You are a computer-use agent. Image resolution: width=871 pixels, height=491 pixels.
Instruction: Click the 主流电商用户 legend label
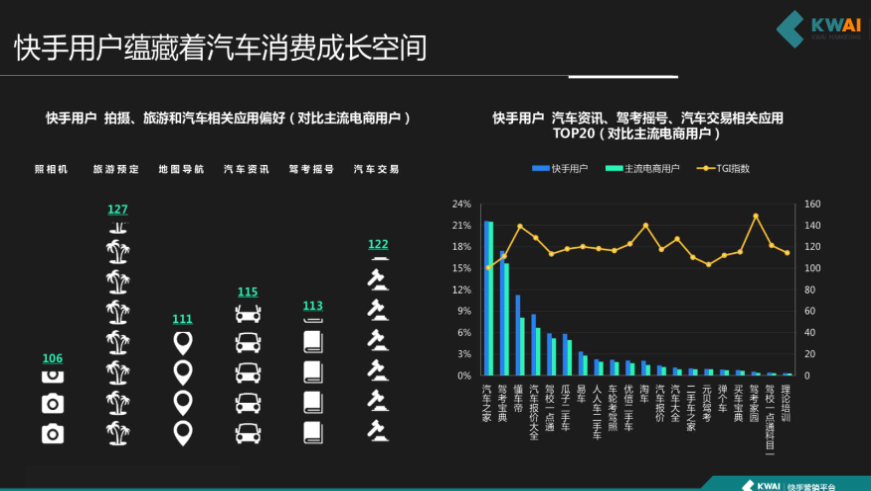tap(652, 168)
